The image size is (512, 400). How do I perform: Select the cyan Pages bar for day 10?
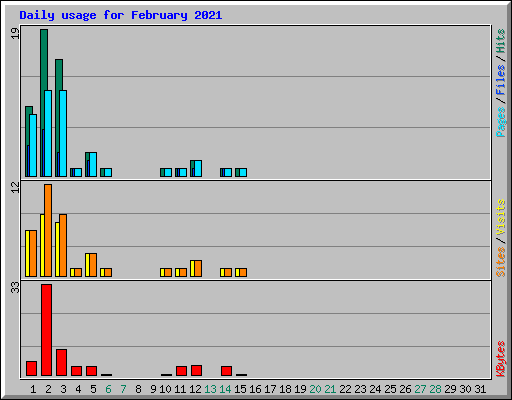[x=168, y=172]
